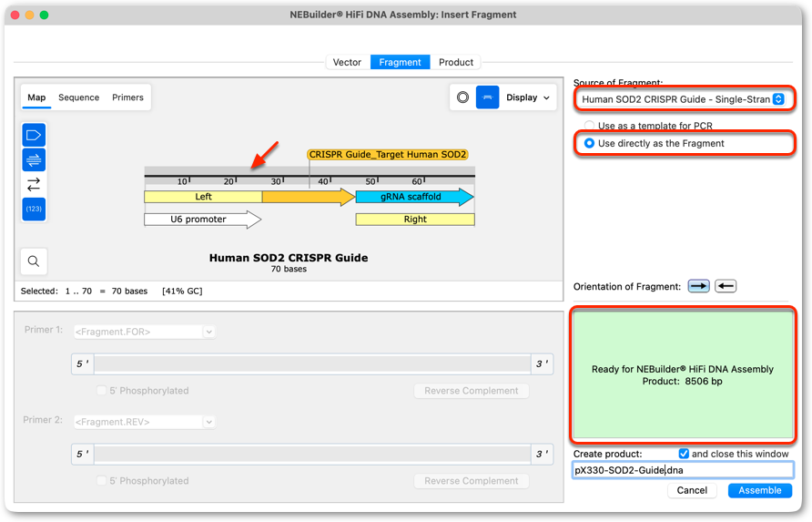Toggle 'and close this window' checkbox
Viewport: 812px width, 522px height.
(684, 454)
